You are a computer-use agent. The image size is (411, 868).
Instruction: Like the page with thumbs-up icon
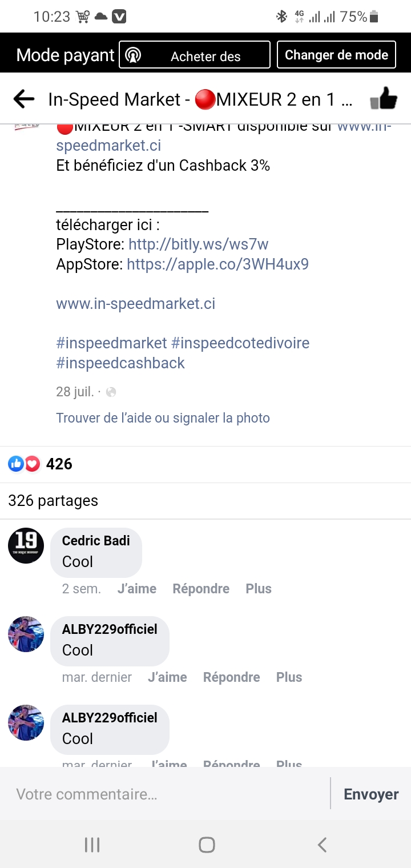tap(384, 99)
